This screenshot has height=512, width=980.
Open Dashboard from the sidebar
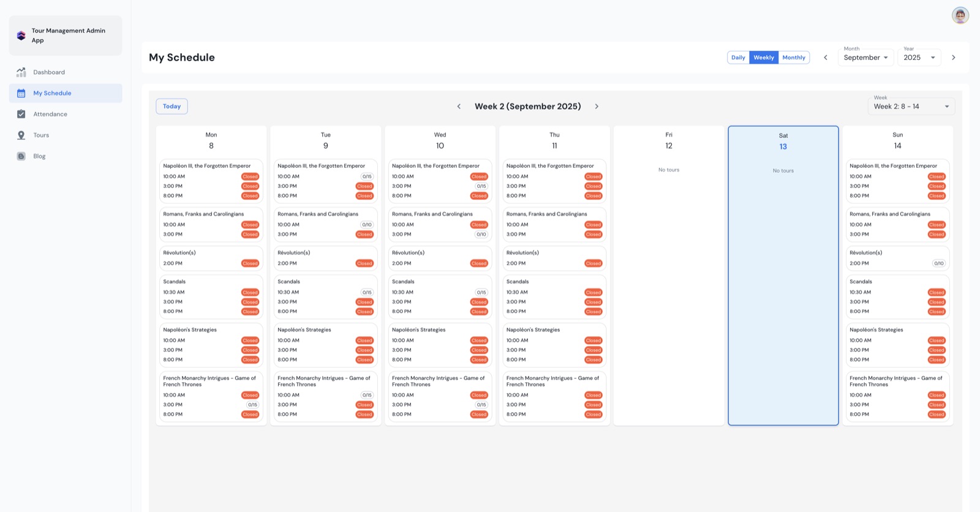(x=66, y=72)
